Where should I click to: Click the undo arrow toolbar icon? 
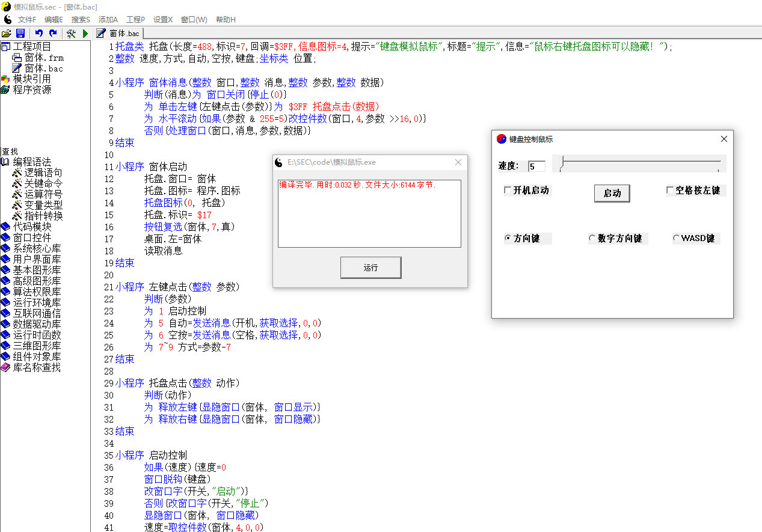coord(39,34)
